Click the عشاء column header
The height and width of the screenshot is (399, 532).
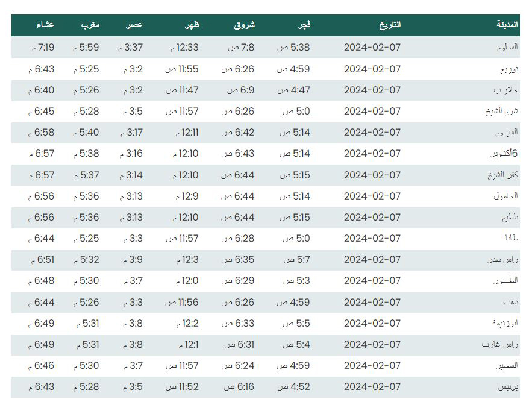tap(45, 25)
